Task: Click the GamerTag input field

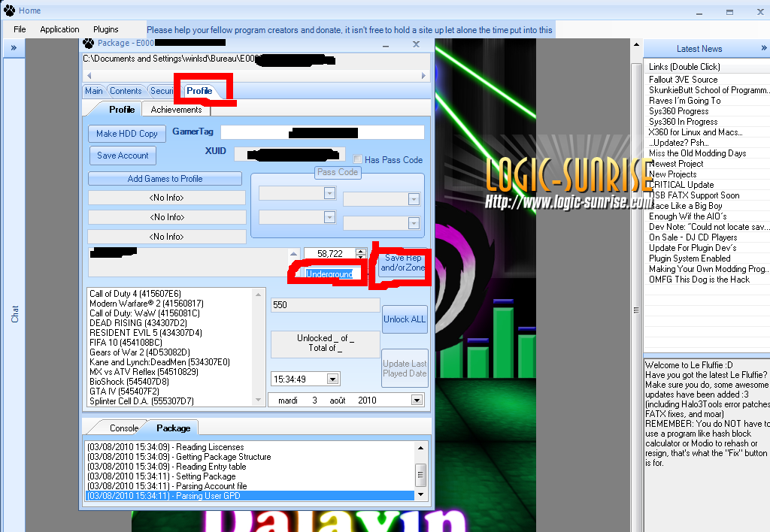Action: coord(322,132)
